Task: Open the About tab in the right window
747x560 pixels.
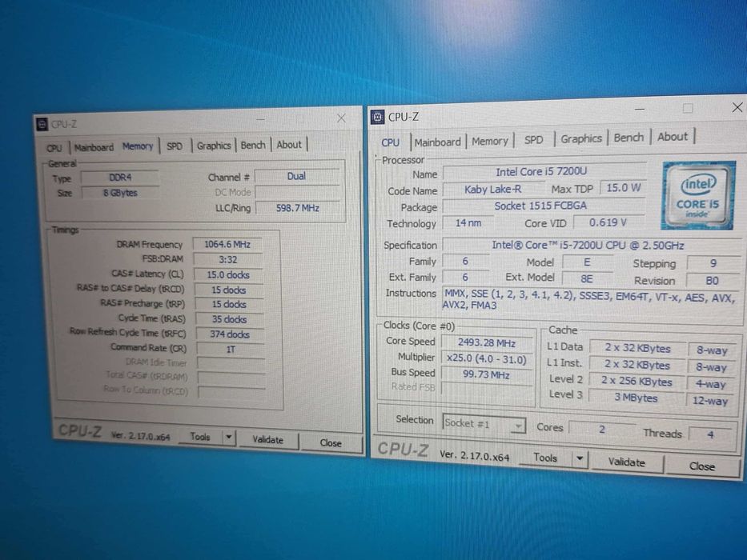Action: tap(673, 137)
